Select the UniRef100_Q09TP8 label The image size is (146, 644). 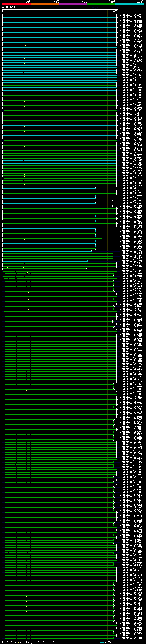(x=131, y=211)
